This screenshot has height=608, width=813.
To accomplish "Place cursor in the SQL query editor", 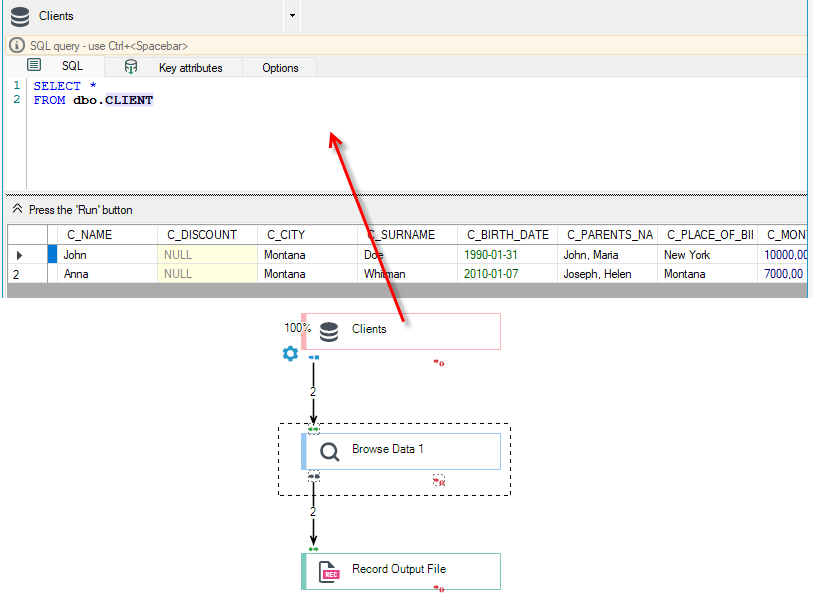I will [417, 134].
